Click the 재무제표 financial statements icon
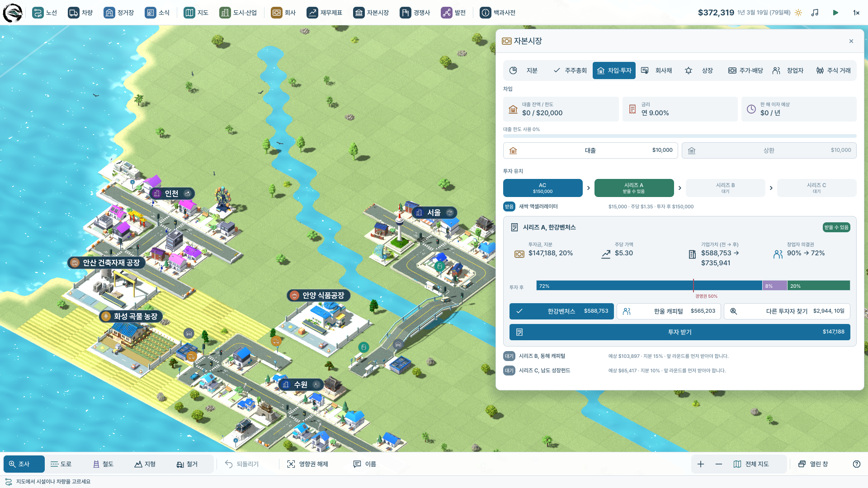This screenshot has height=488, width=868. pyautogui.click(x=312, y=13)
